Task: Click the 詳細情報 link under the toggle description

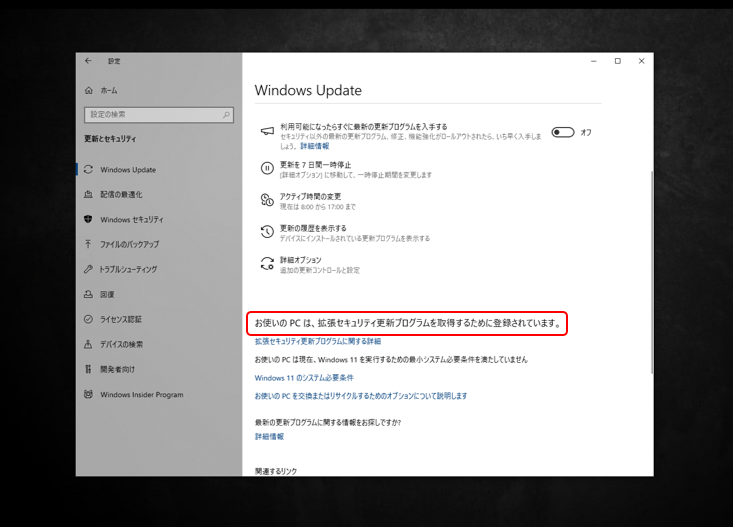Action: [314, 146]
